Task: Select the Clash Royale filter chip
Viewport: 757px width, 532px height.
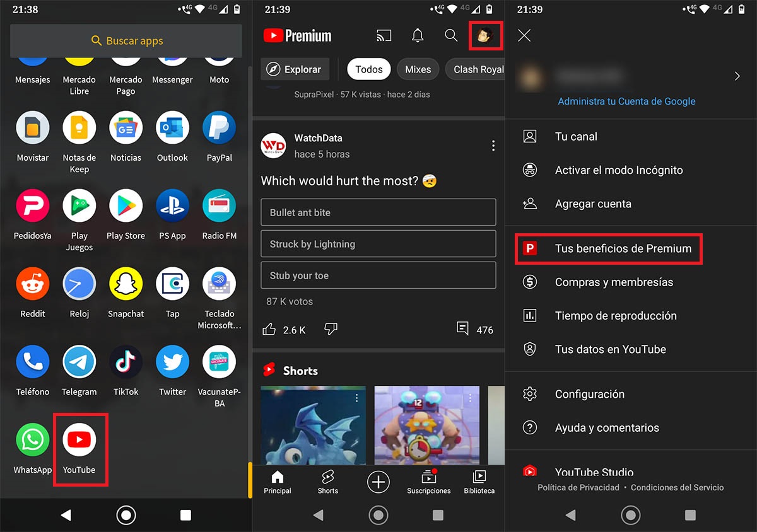Action: pos(475,69)
